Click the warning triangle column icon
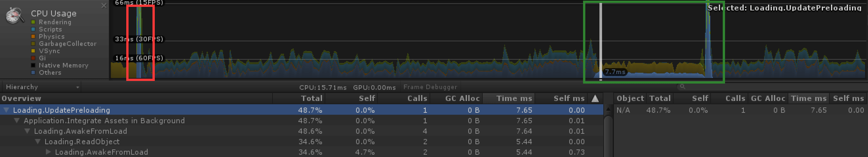 pos(595,98)
